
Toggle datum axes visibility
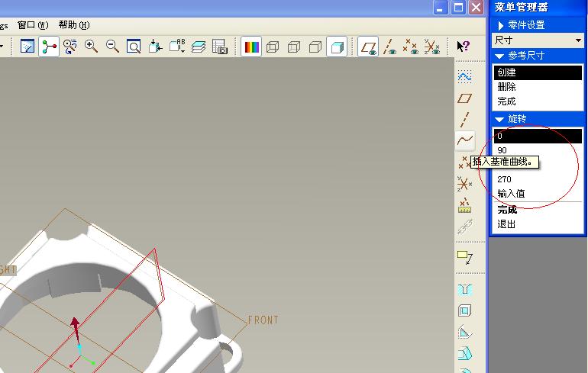(389, 47)
